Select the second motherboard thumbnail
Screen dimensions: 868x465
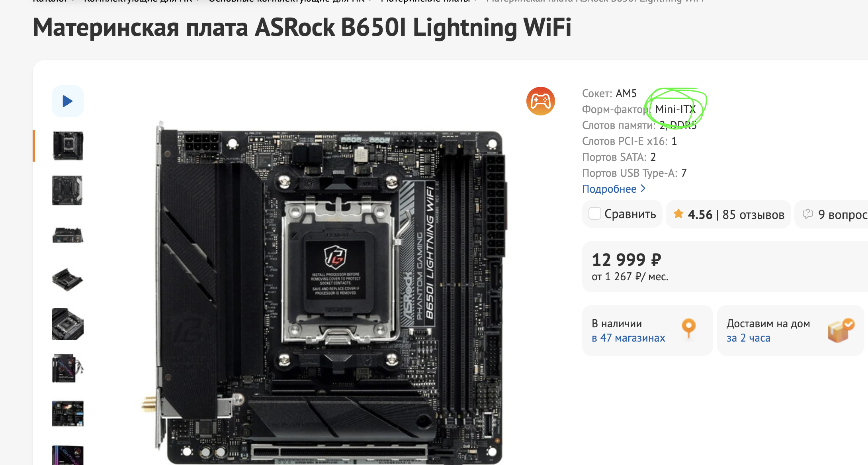click(68, 190)
